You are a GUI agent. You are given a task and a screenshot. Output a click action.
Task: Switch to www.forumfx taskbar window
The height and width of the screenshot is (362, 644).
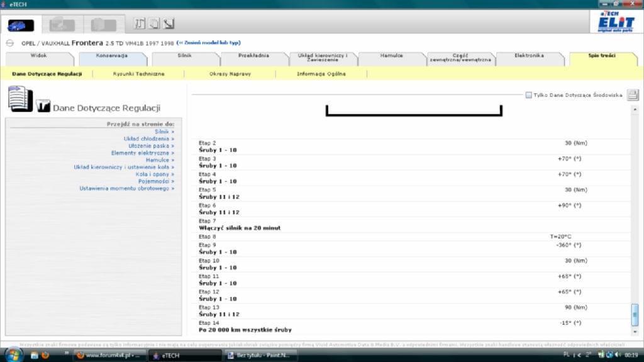click(109, 356)
